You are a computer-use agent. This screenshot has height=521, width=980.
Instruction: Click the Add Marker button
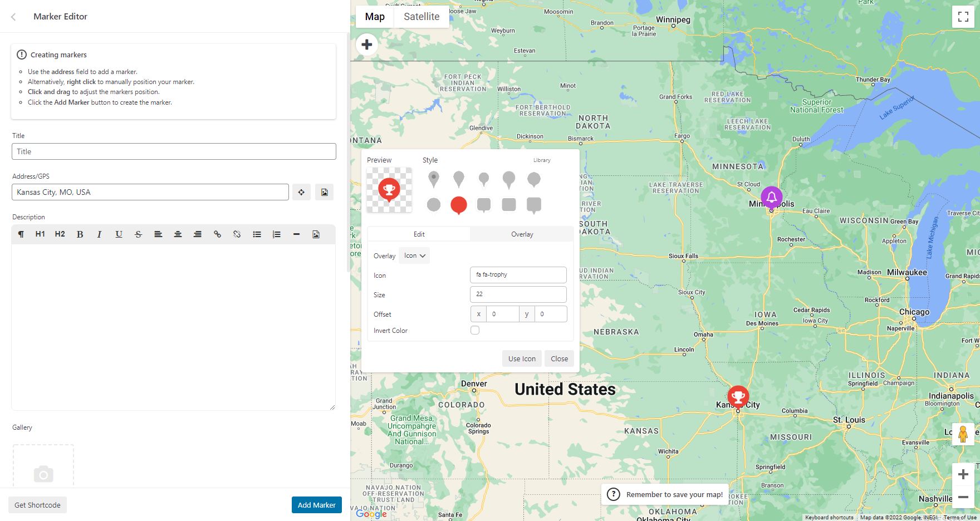click(x=316, y=505)
